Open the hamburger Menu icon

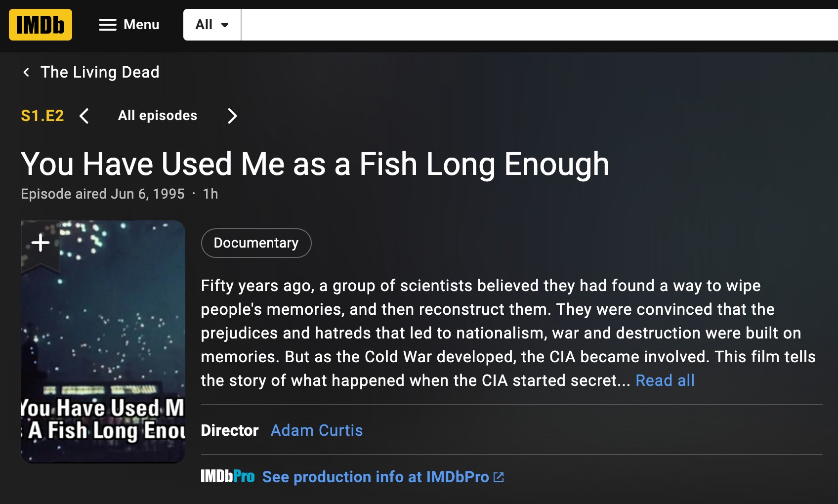click(x=107, y=25)
